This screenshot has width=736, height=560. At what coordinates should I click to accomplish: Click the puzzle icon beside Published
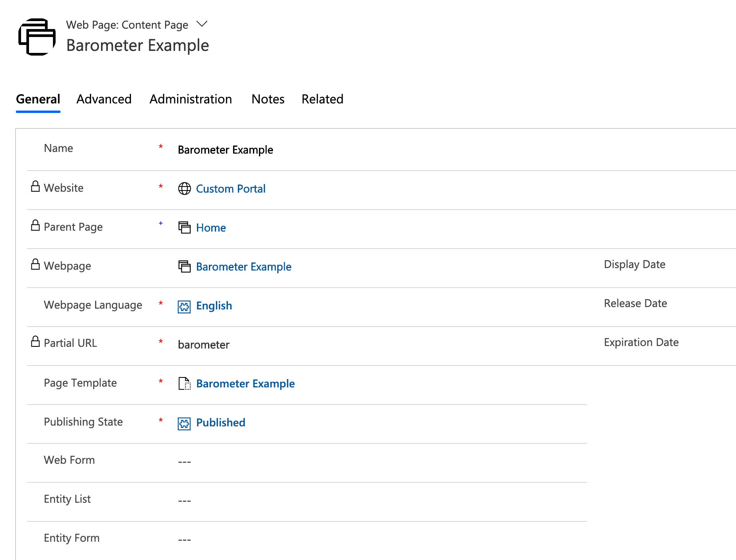coord(184,423)
